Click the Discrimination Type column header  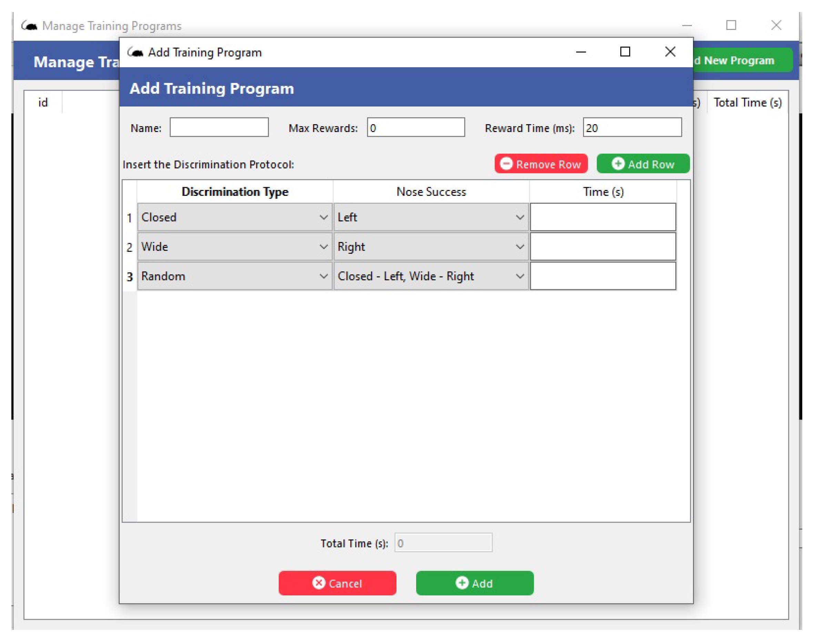pos(235,192)
